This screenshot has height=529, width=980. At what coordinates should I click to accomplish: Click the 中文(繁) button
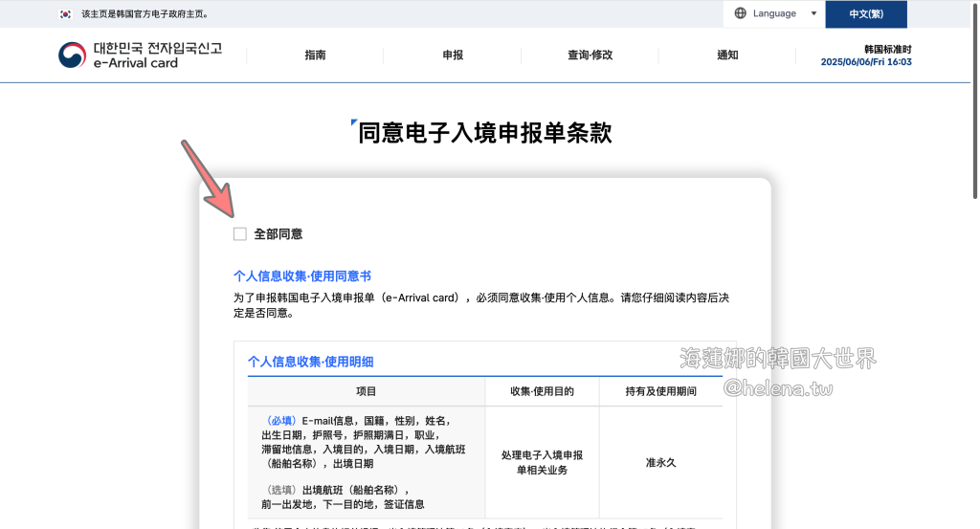pos(865,13)
